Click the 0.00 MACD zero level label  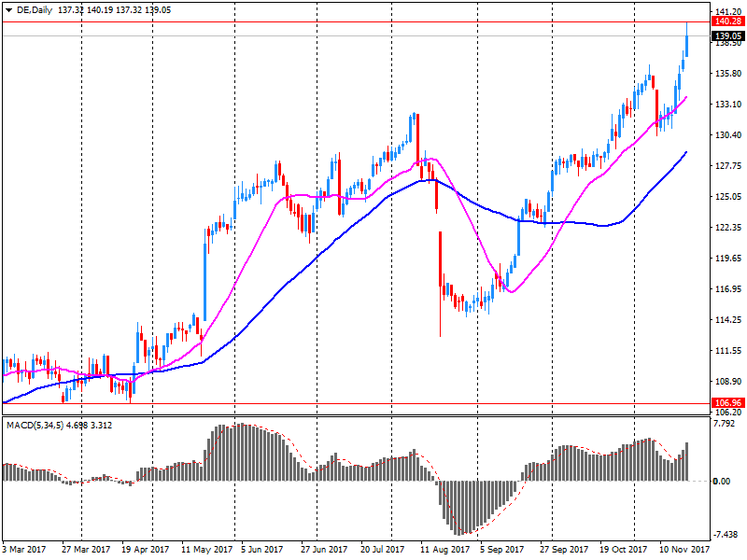pyautogui.click(x=721, y=482)
